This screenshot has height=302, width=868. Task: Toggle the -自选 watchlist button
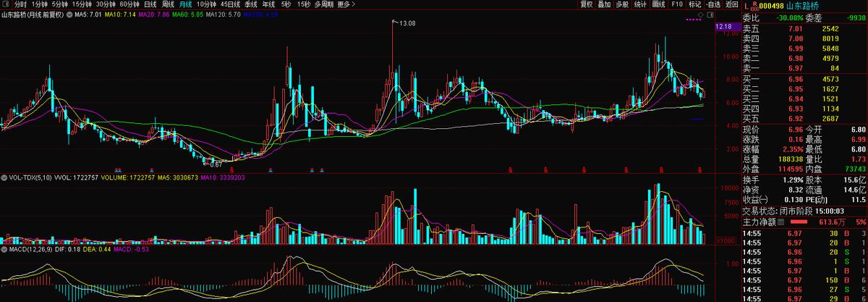point(712,4)
